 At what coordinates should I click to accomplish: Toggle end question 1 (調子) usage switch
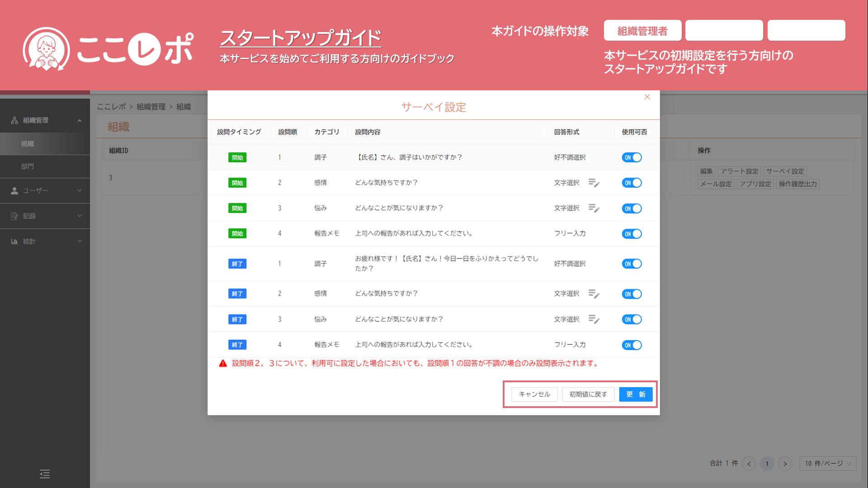(632, 264)
